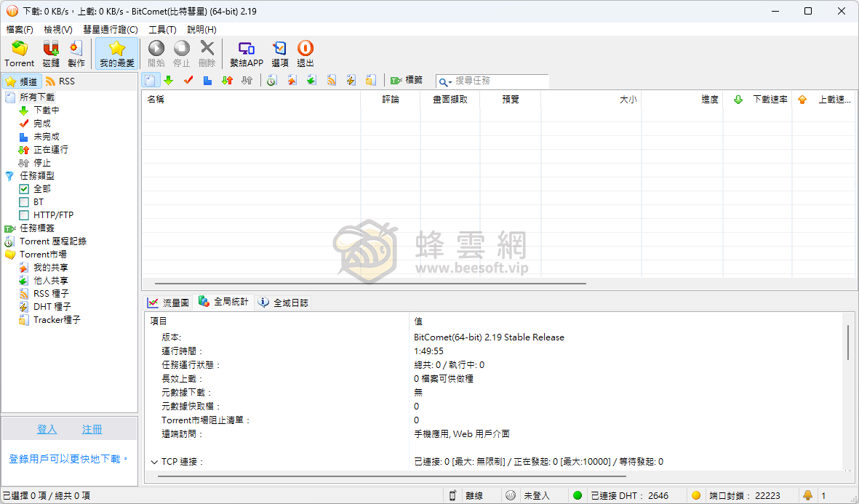Select 任務標簽 in the sidebar tree
The height and width of the screenshot is (504, 859).
(x=37, y=228)
